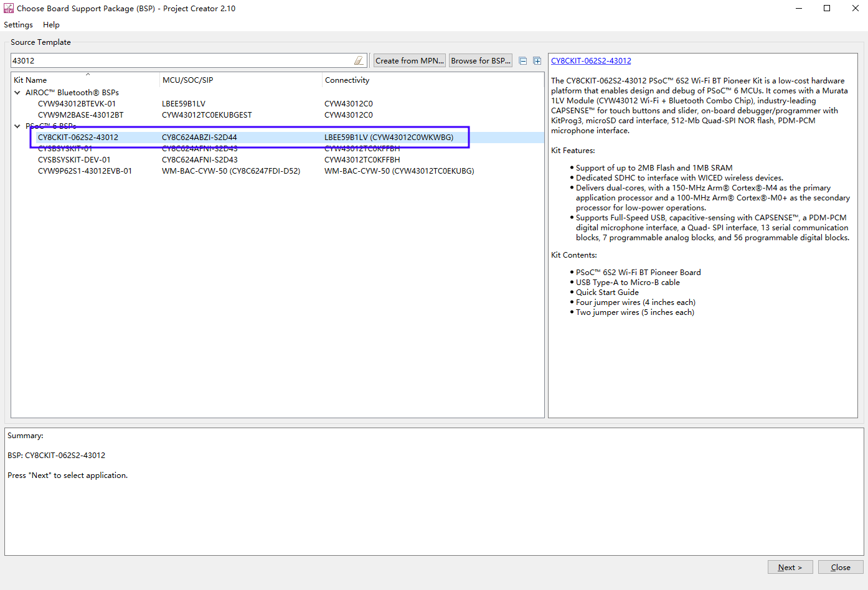
Task: Open the CY8CKIT-062S2-43012 documentation link
Action: pos(591,60)
